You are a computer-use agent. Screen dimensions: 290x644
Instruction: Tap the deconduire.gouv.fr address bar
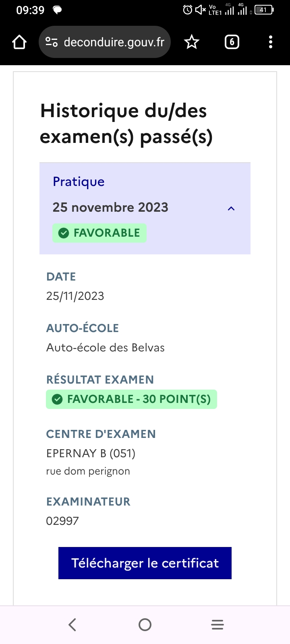pyautogui.click(x=114, y=42)
